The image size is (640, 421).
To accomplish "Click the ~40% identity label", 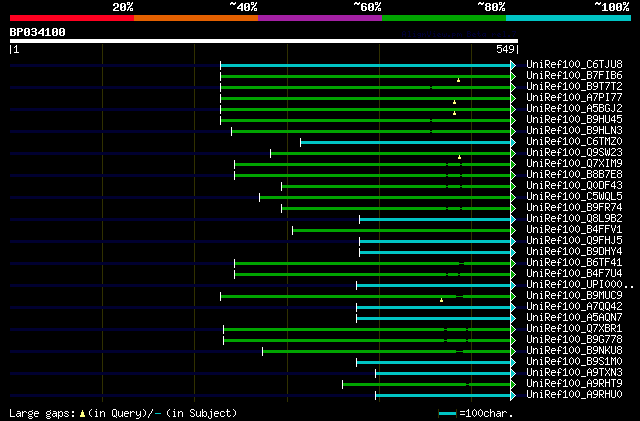I will coord(243,7).
